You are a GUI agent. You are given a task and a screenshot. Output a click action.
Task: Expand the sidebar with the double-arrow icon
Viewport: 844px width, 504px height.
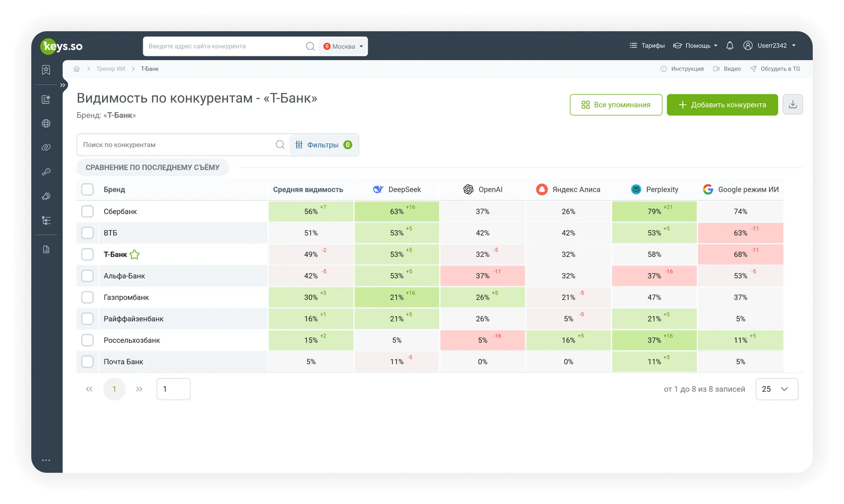click(63, 85)
